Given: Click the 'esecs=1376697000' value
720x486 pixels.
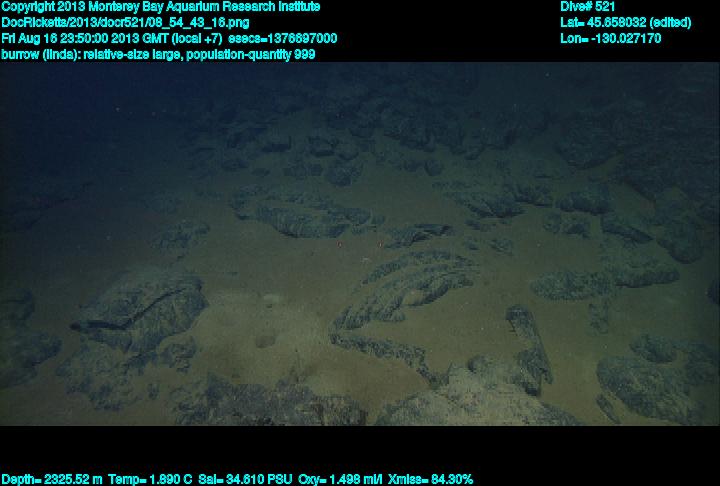Looking at the screenshot, I should (282, 38).
